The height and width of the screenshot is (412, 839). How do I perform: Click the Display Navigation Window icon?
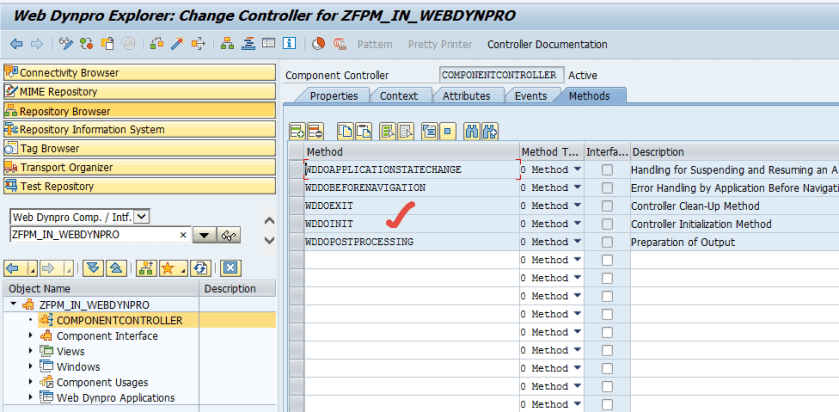click(x=248, y=44)
